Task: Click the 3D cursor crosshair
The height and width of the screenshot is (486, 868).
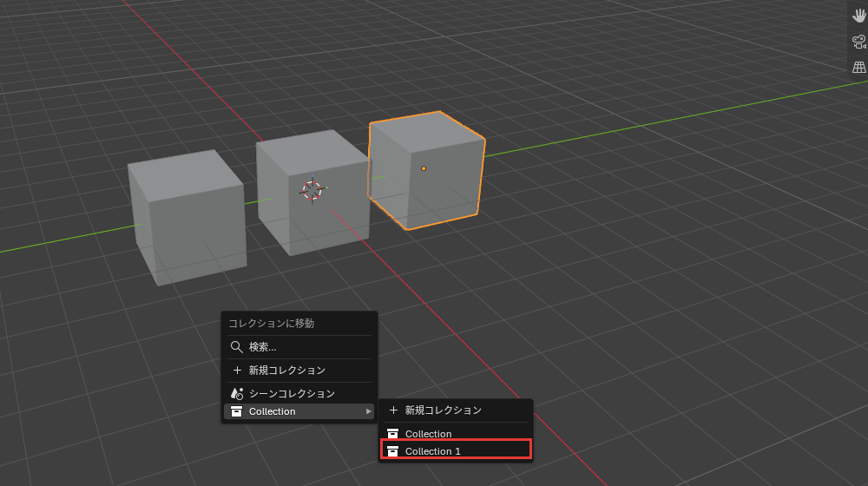Action: click(x=312, y=190)
